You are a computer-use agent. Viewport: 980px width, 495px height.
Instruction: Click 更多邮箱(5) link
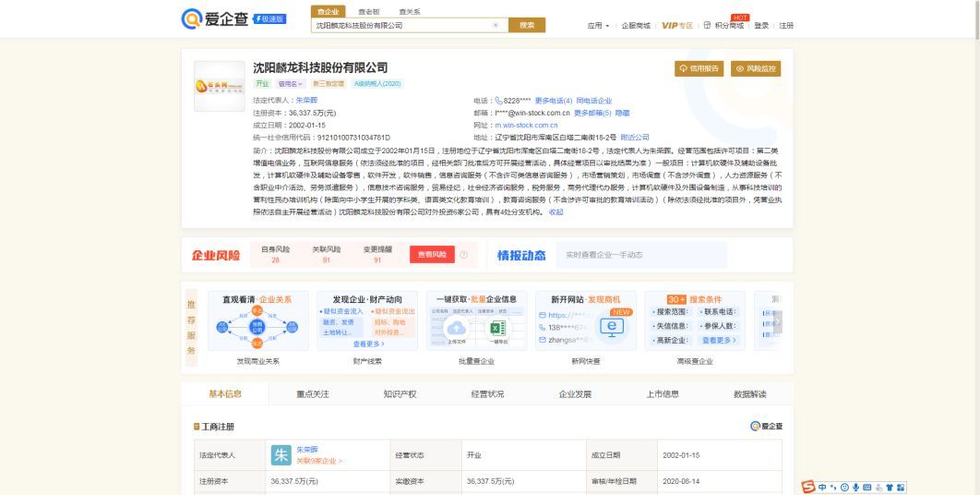592,114
